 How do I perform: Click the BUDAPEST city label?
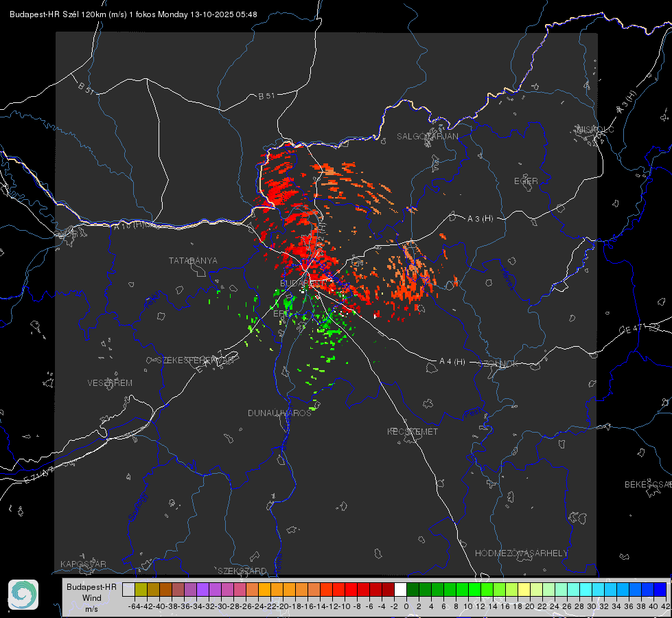(x=302, y=283)
